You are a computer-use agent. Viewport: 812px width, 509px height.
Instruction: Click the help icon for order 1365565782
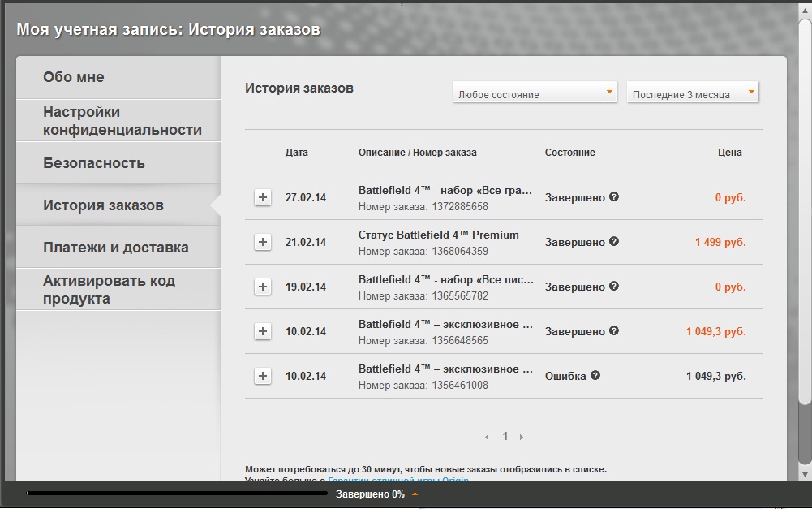point(613,286)
